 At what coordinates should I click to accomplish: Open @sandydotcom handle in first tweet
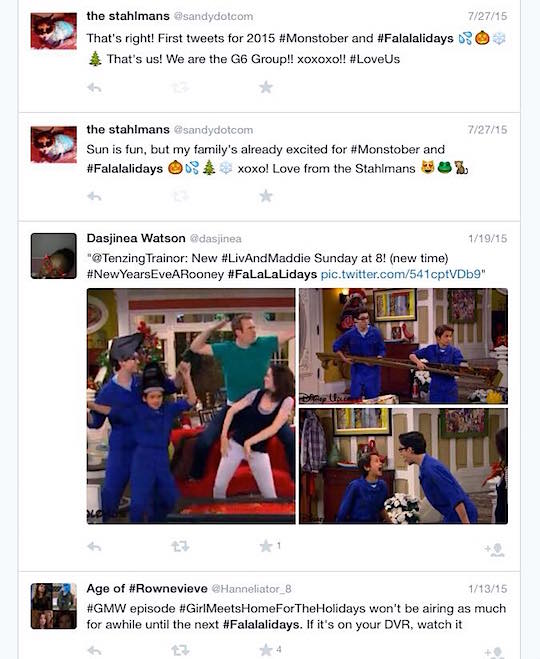coord(213,16)
